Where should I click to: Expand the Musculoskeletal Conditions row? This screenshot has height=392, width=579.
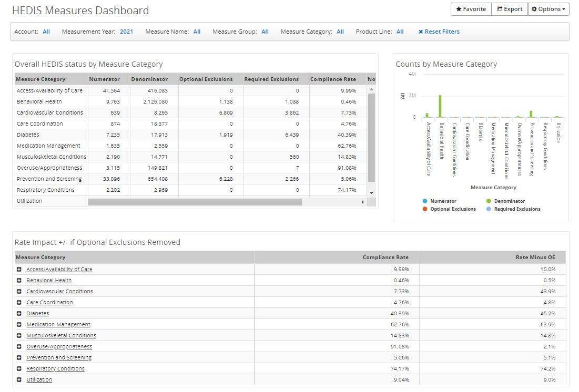(x=19, y=336)
